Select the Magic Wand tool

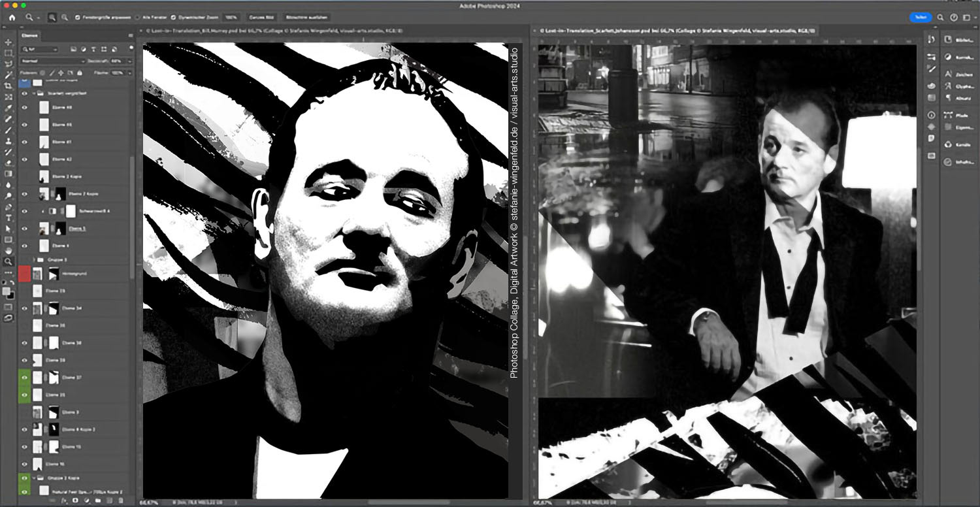[8, 75]
